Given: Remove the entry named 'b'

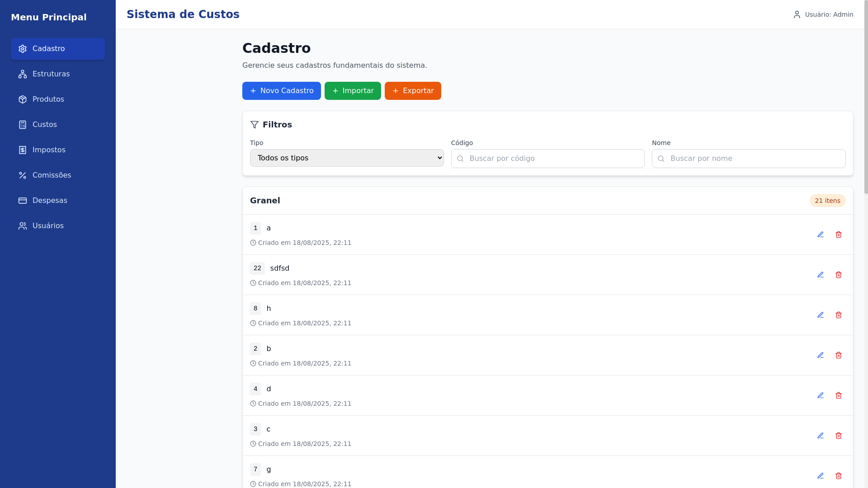Looking at the screenshot, I should point(839,355).
